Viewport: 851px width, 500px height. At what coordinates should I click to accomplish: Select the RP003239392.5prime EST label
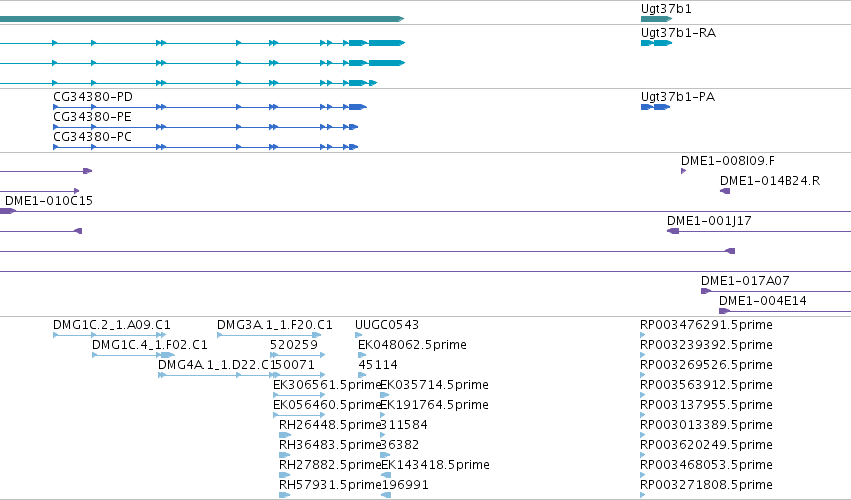[706, 345]
